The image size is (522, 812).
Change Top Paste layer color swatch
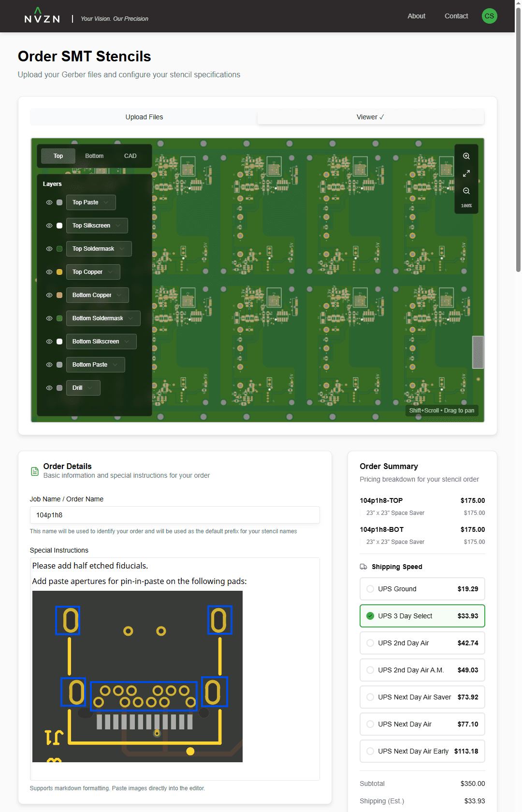coord(59,202)
